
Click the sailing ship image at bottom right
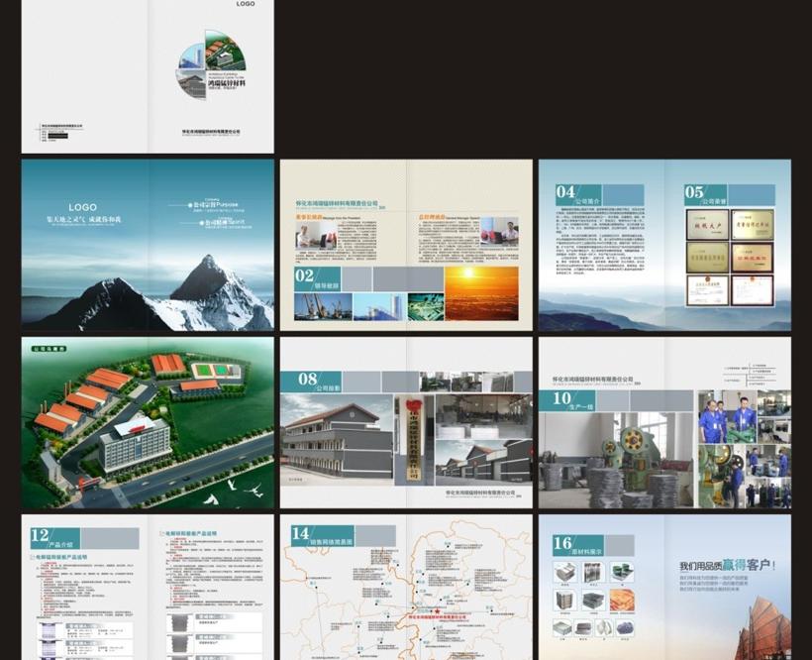point(762,626)
